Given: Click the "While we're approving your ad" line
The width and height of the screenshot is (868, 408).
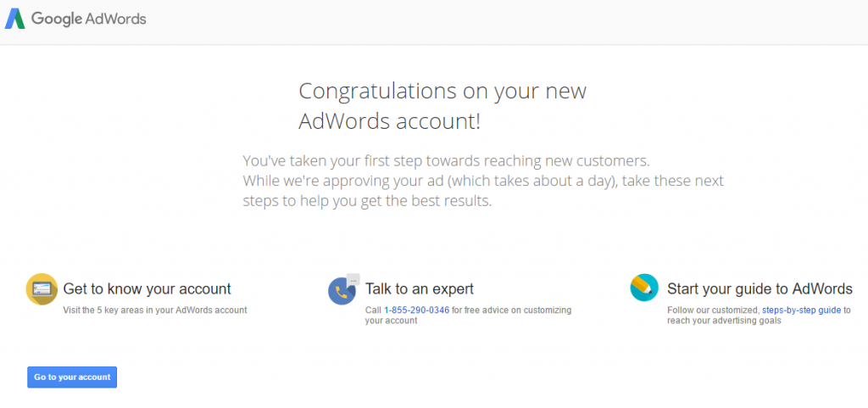Looking at the screenshot, I should click(483, 181).
